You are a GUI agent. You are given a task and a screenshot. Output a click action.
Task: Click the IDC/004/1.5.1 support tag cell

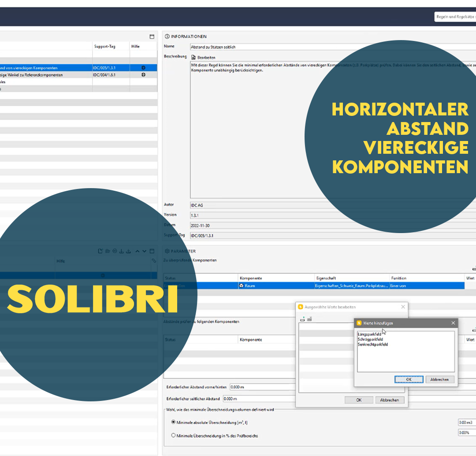(x=111, y=74)
